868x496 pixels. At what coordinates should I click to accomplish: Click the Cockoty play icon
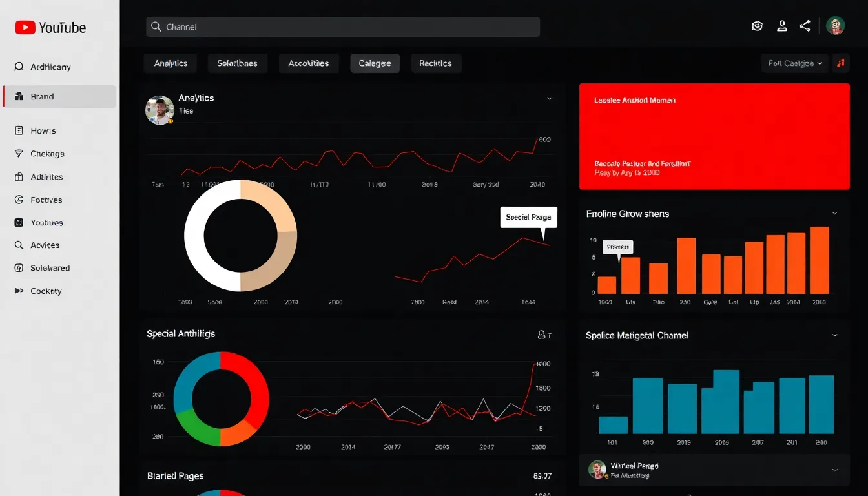click(x=18, y=291)
